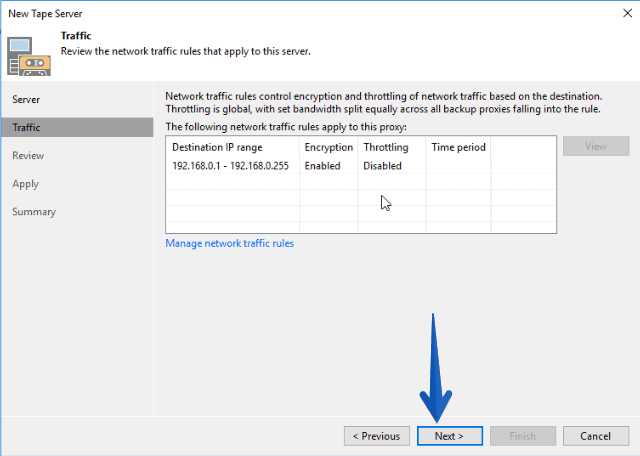Click the View button beside rules list
The height and width of the screenshot is (456, 640).
(x=596, y=146)
